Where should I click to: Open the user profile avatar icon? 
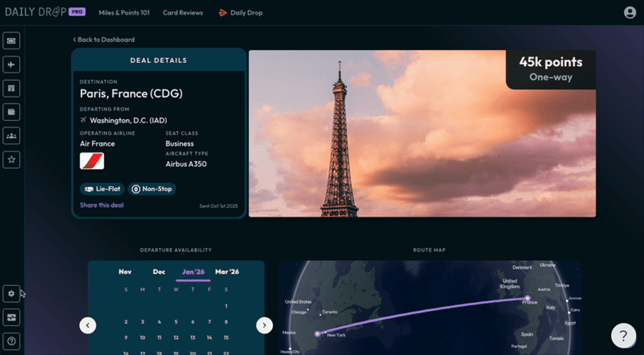click(630, 13)
